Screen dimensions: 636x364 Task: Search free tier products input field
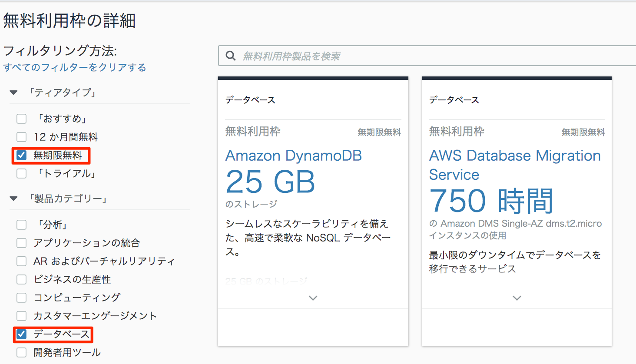coord(427,56)
